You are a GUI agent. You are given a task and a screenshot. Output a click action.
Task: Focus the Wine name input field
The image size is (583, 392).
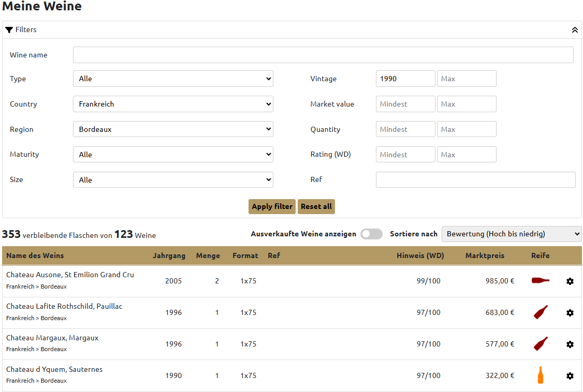323,55
